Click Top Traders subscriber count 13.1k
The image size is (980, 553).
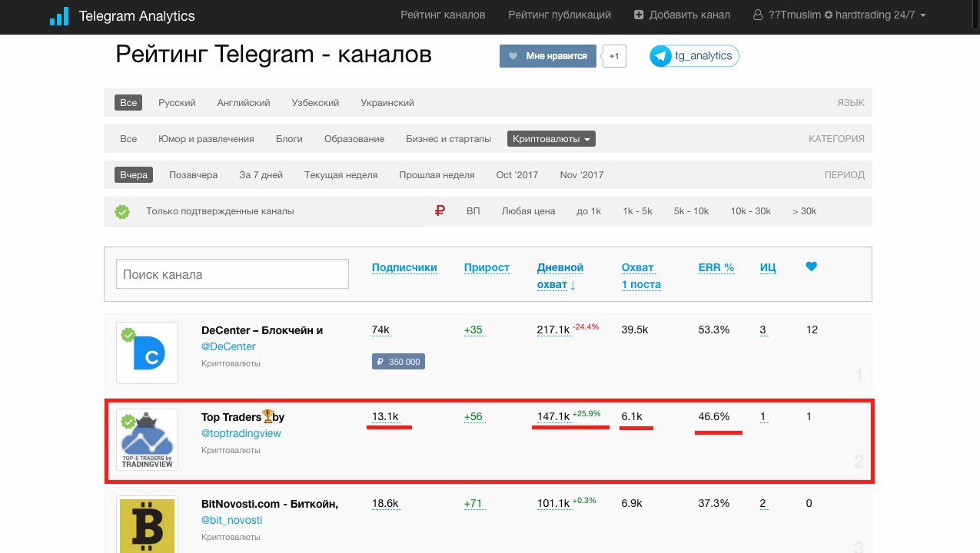pos(385,417)
